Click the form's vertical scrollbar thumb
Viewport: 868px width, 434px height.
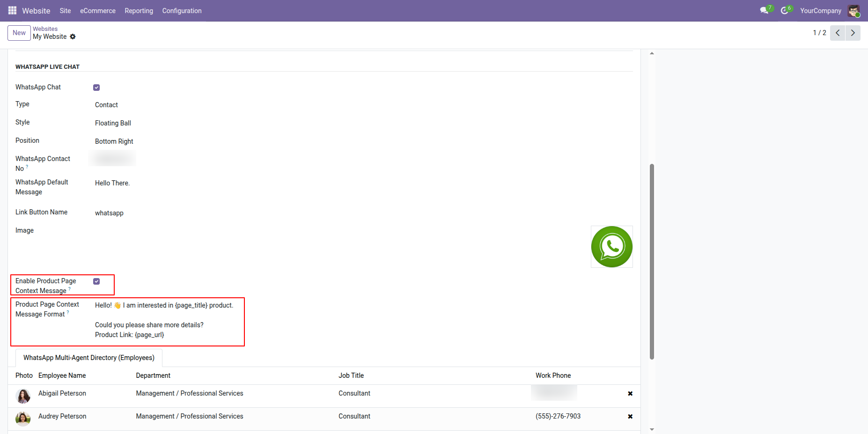(652, 262)
